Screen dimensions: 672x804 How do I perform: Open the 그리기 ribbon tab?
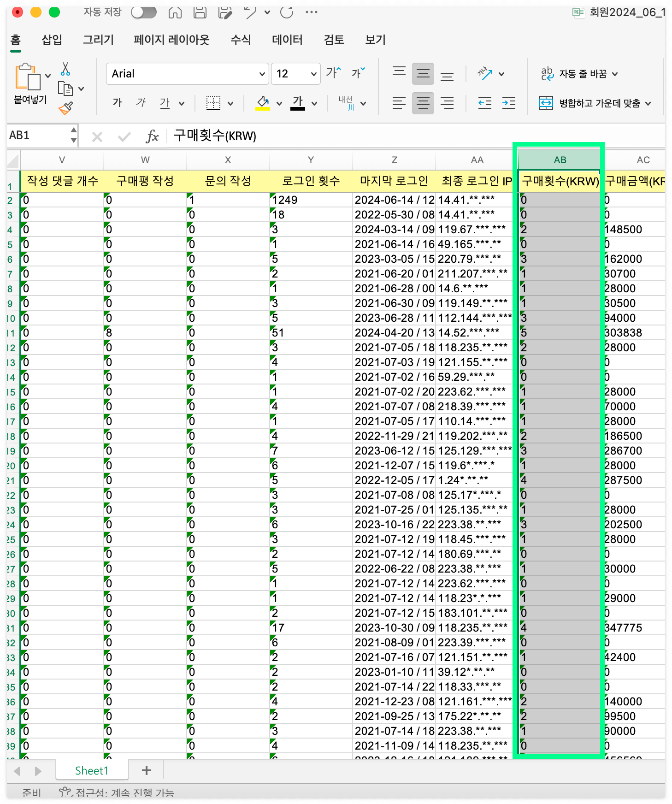(x=98, y=40)
